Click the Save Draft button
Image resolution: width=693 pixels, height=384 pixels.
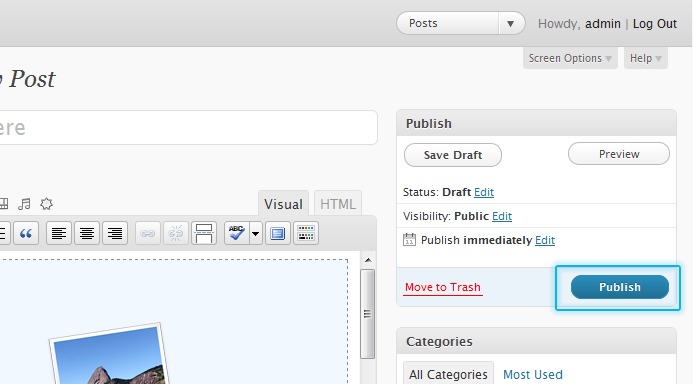coord(453,155)
